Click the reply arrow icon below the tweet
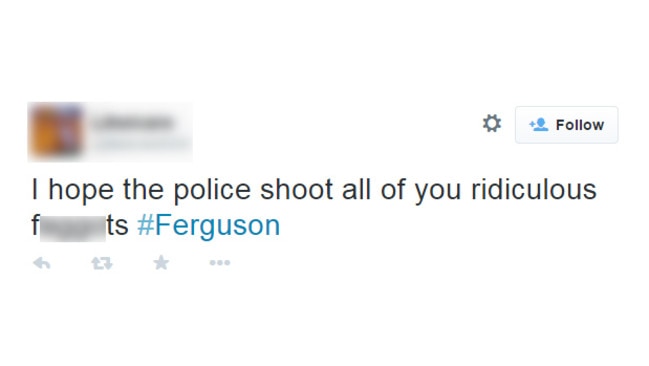The width and height of the screenshot is (649, 366). pos(42,263)
